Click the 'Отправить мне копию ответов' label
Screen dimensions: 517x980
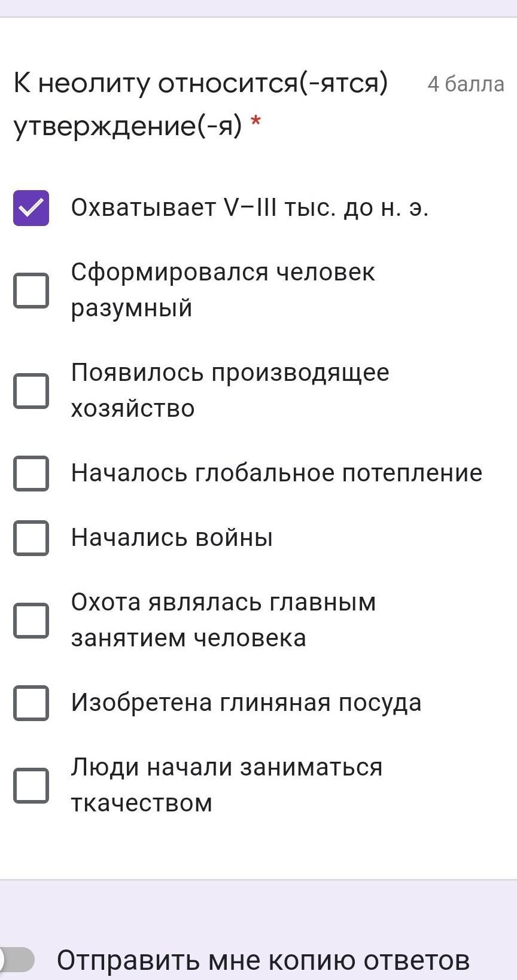click(x=263, y=960)
